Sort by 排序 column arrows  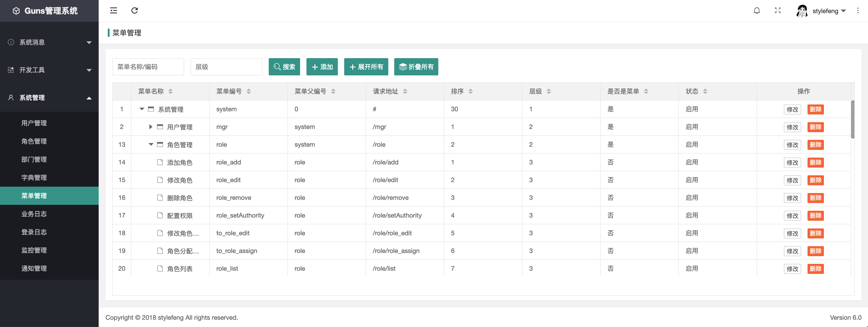[470, 91]
